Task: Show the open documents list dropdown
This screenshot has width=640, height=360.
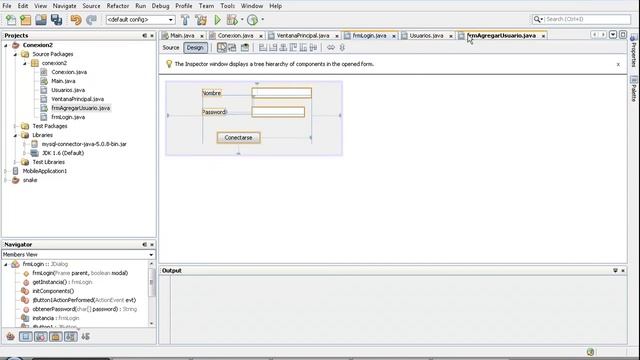Action: [x=613, y=35]
